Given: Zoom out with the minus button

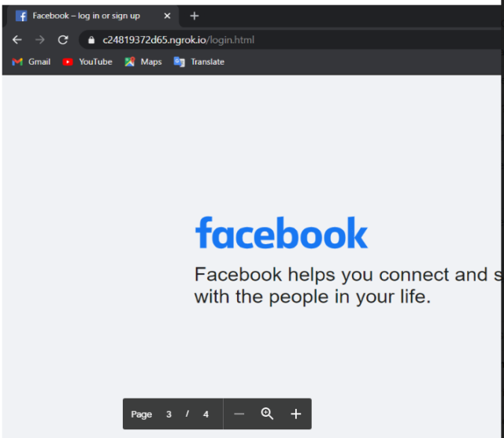Looking at the screenshot, I should [239, 414].
